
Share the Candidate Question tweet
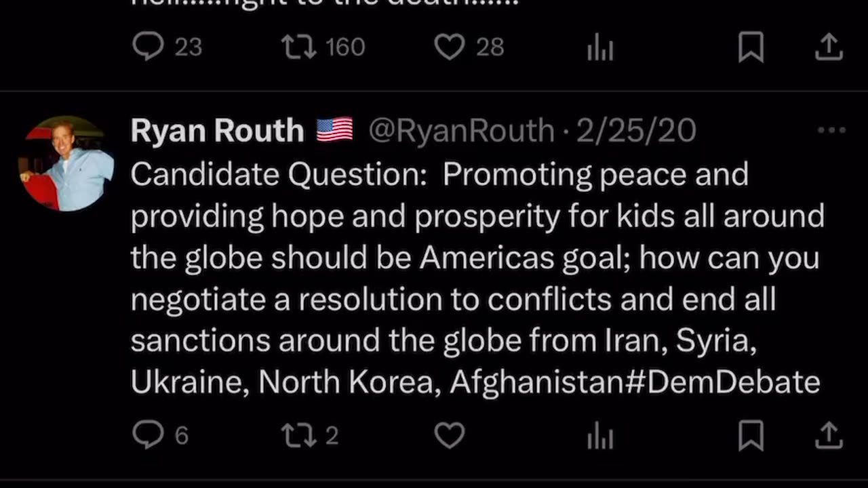click(x=829, y=435)
